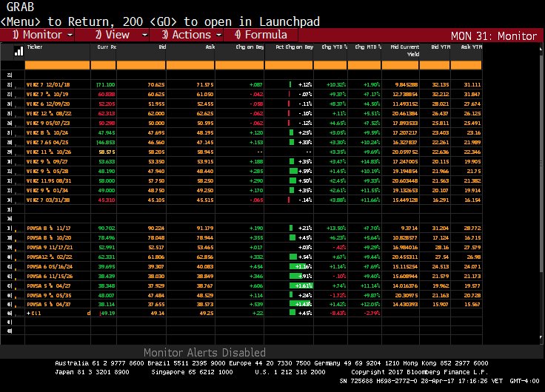Select the VENZ 7.65 04/25 ticker
545x392 pixels.
coord(47,142)
